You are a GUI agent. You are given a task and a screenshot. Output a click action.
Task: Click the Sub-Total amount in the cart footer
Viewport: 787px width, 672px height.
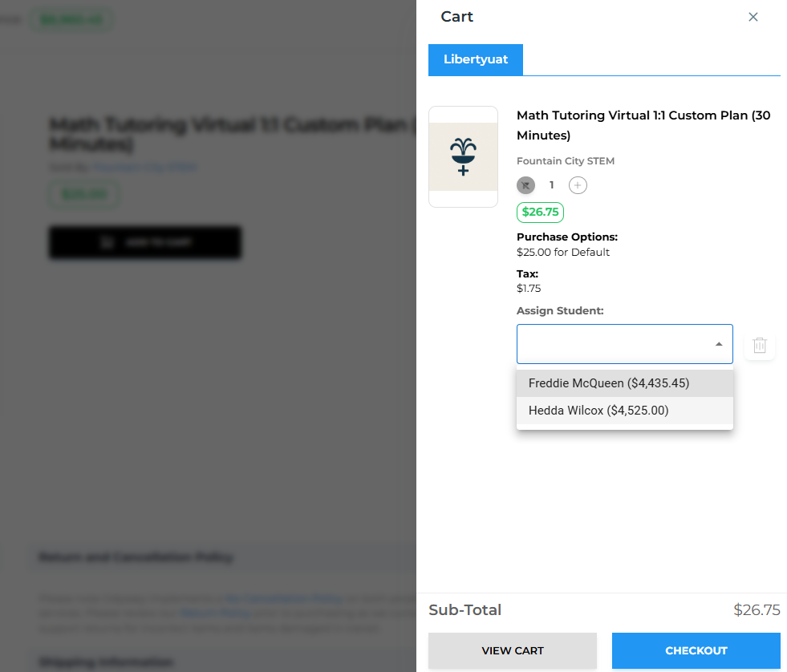[x=757, y=610]
